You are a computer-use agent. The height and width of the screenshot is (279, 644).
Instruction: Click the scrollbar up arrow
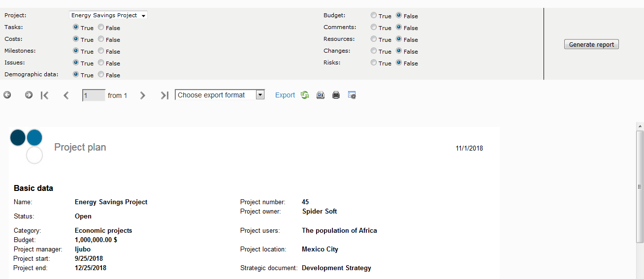pyautogui.click(x=640, y=126)
